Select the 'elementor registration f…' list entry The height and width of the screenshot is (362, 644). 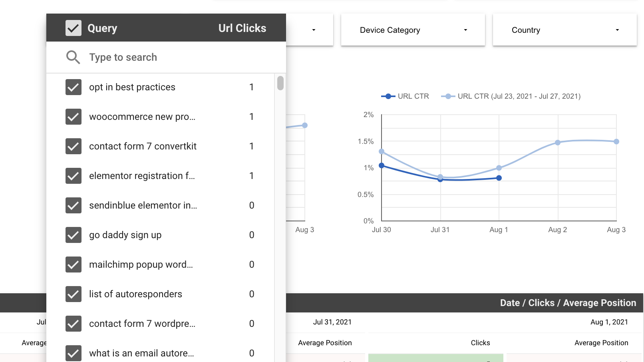tap(160, 176)
